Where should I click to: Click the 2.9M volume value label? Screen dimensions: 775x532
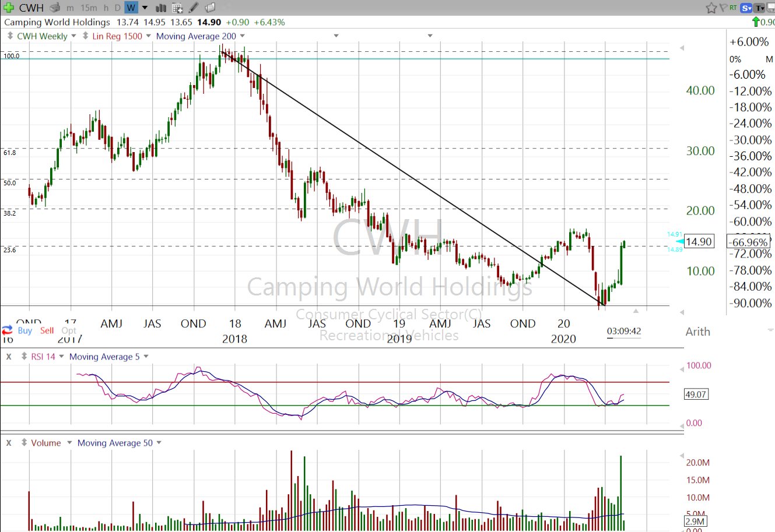click(695, 522)
